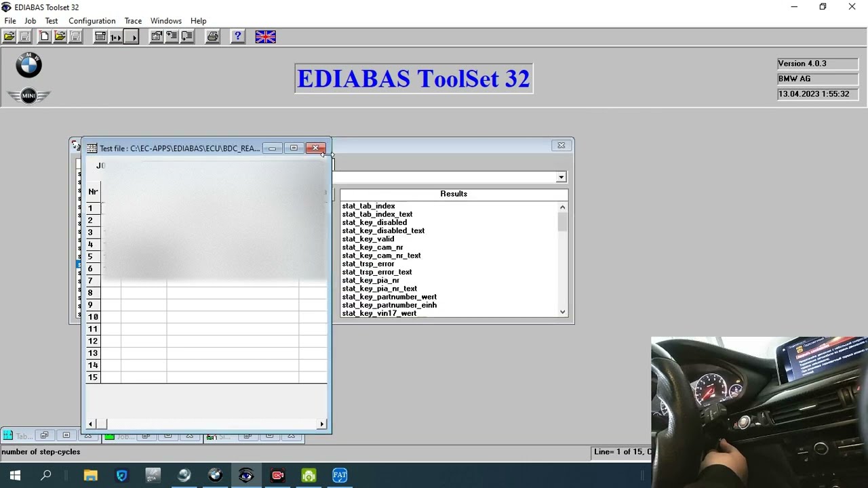
Task: Click the first greyed-out save diskette icon
Action: point(25,37)
